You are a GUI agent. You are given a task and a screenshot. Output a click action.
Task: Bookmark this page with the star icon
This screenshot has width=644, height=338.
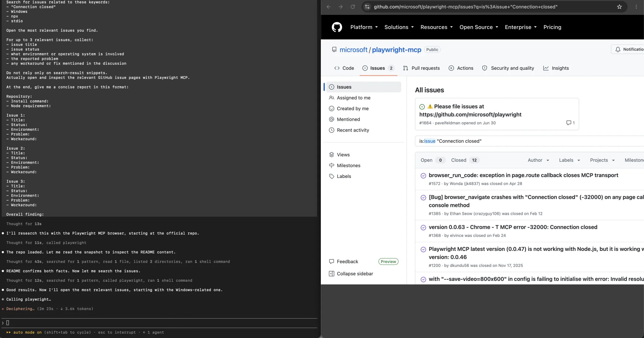coord(619,7)
